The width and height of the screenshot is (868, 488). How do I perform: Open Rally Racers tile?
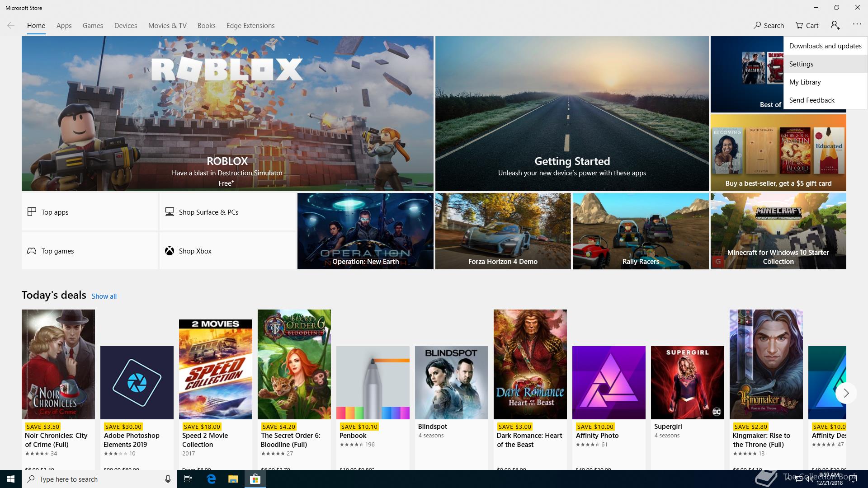641,231
